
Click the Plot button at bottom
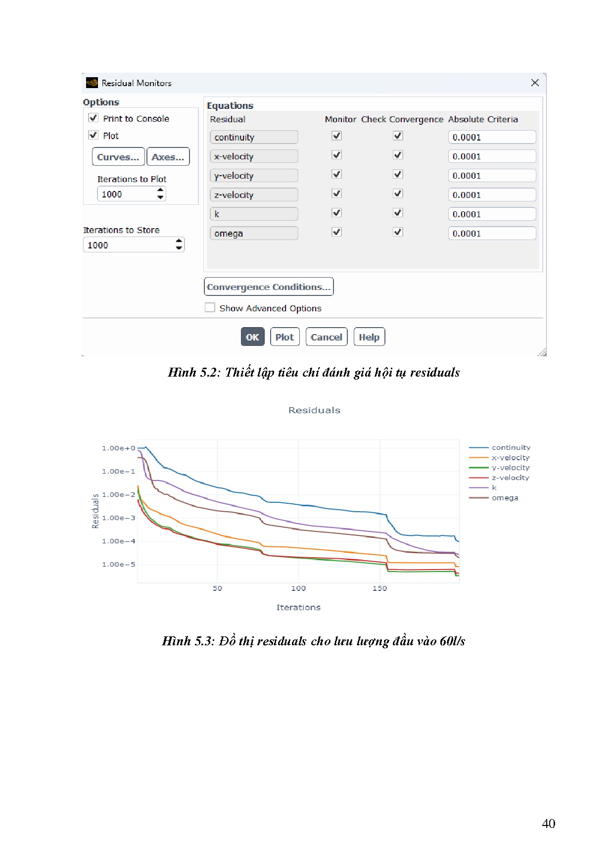(x=284, y=337)
